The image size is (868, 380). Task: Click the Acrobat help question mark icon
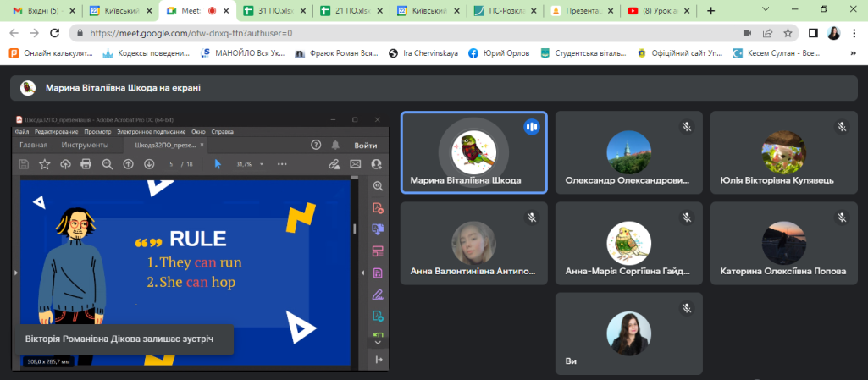tap(316, 145)
